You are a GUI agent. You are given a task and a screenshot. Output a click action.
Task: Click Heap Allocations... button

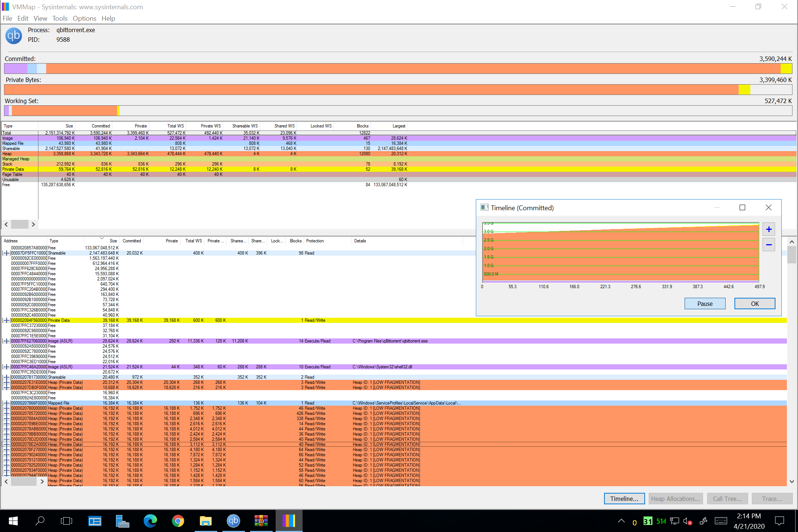[676, 499]
